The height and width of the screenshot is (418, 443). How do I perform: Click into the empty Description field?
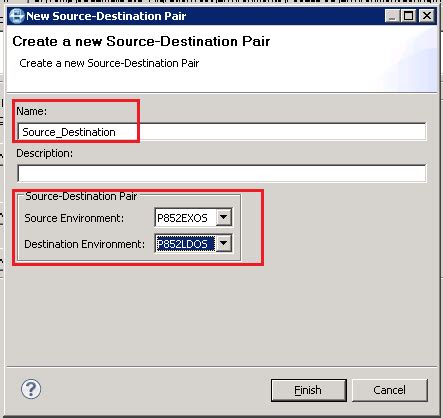(222, 173)
